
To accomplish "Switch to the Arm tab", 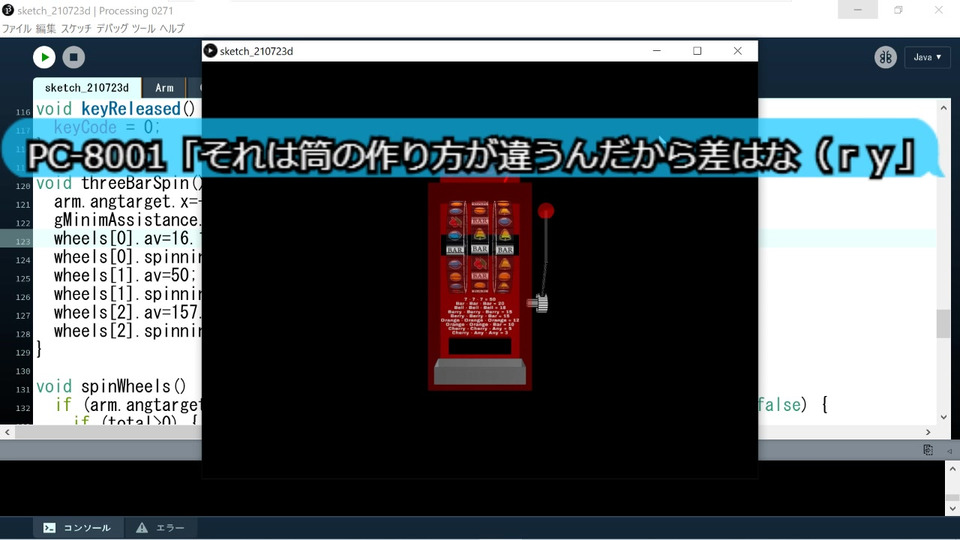I will coord(164,88).
